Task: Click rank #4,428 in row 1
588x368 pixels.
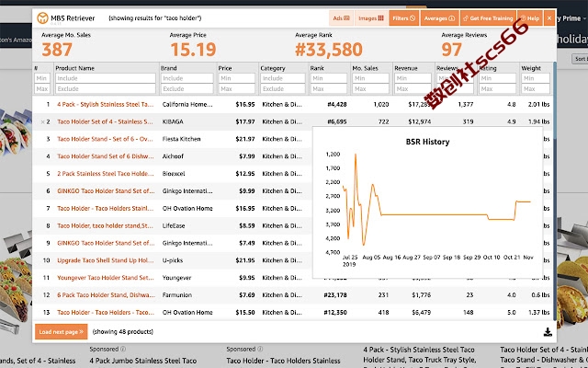Action: pos(337,104)
